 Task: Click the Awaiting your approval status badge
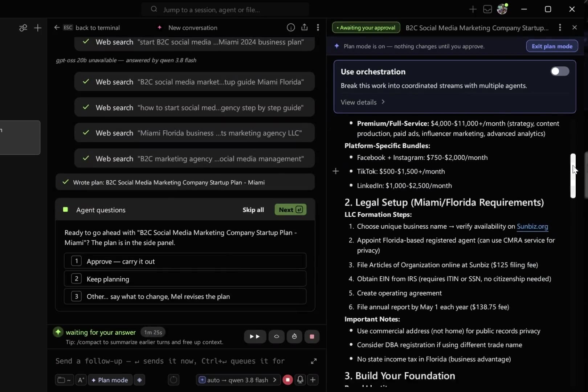coord(366,28)
